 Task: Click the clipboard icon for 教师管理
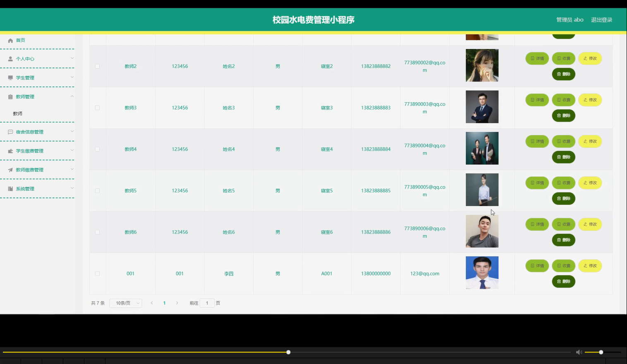coord(10,97)
